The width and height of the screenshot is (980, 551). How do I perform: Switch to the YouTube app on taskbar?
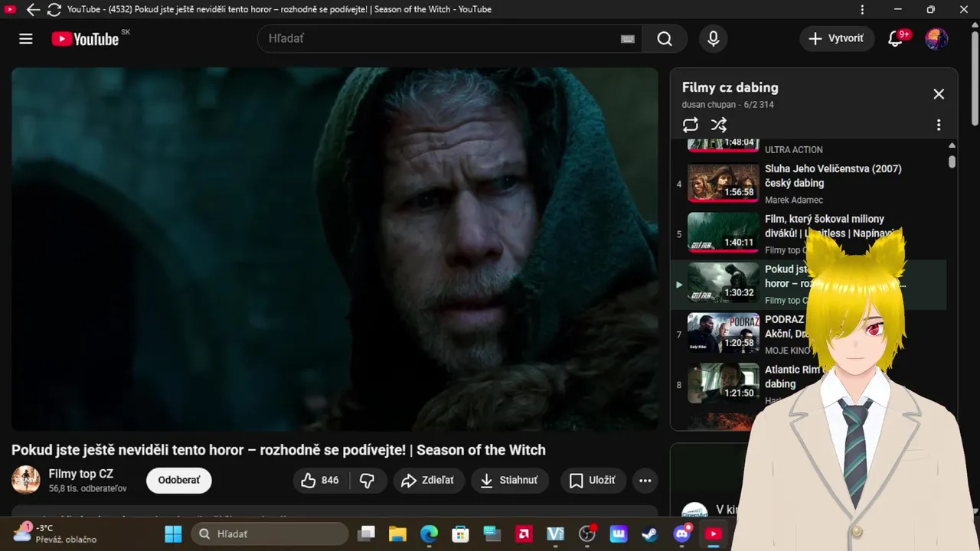tap(713, 533)
